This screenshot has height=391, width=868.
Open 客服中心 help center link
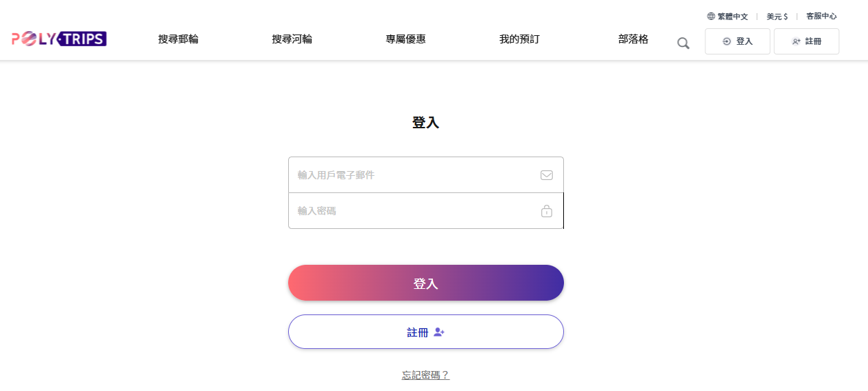(821, 17)
